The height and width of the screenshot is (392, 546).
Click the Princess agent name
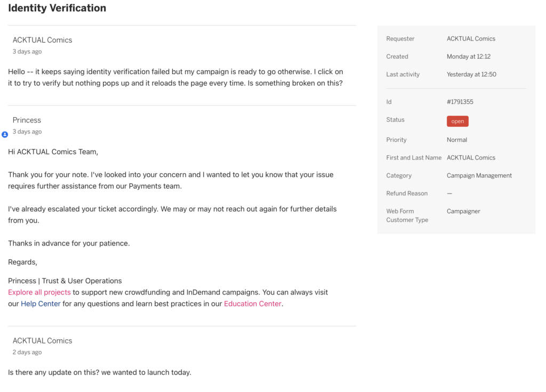[x=27, y=120]
